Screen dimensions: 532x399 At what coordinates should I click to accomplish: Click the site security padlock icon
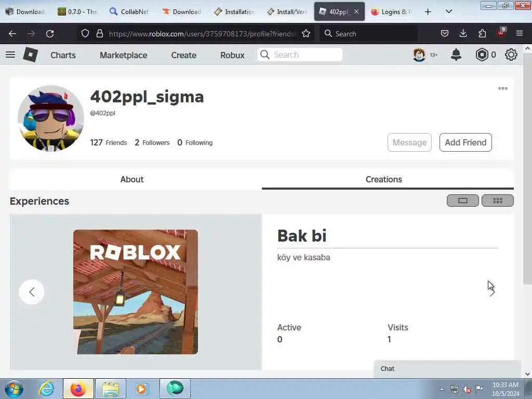[99, 33]
